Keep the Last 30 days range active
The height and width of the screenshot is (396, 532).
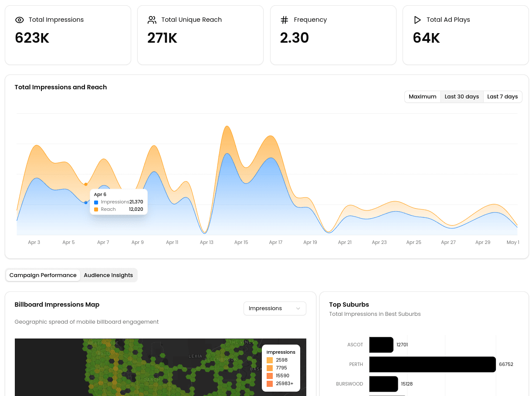click(x=461, y=97)
